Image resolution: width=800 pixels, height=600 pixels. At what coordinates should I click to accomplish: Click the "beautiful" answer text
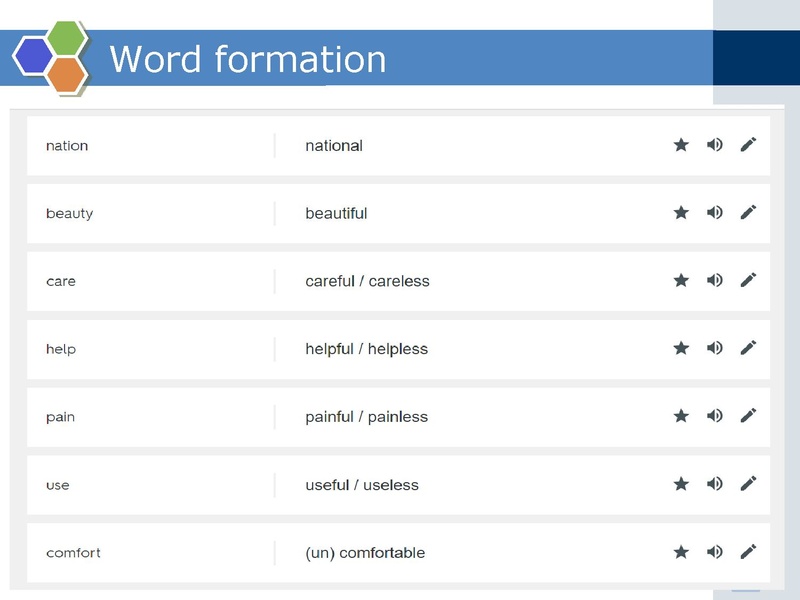pos(339,213)
